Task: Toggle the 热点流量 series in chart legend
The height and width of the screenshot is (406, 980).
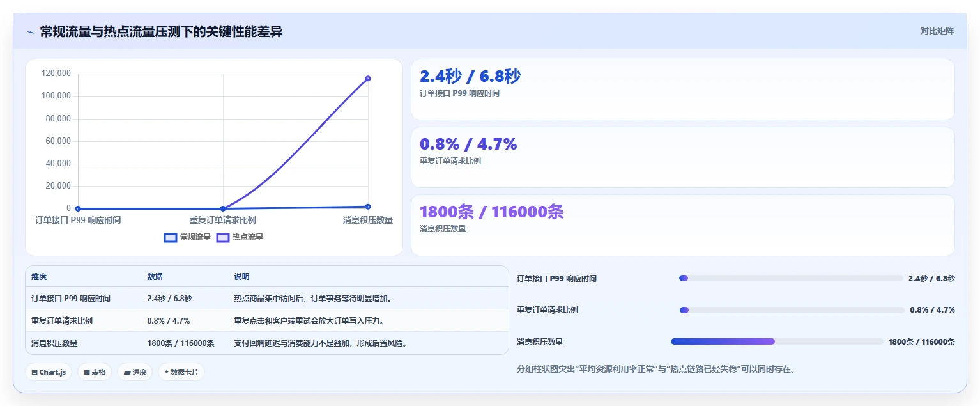Action: pos(240,237)
